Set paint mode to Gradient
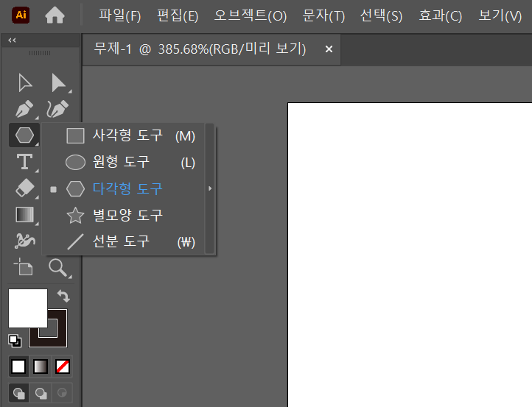 pos(41,367)
